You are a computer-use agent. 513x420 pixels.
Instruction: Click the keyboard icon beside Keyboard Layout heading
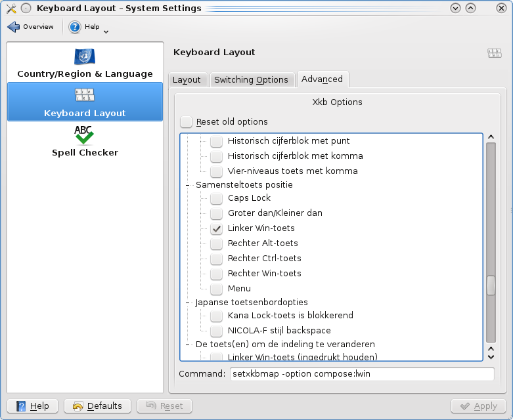point(494,53)
